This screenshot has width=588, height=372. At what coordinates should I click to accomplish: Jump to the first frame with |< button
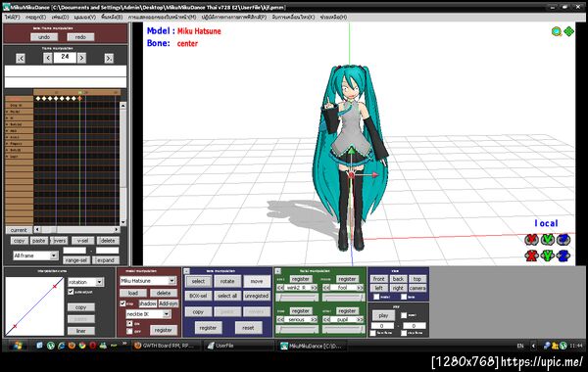tap(21, 58)
